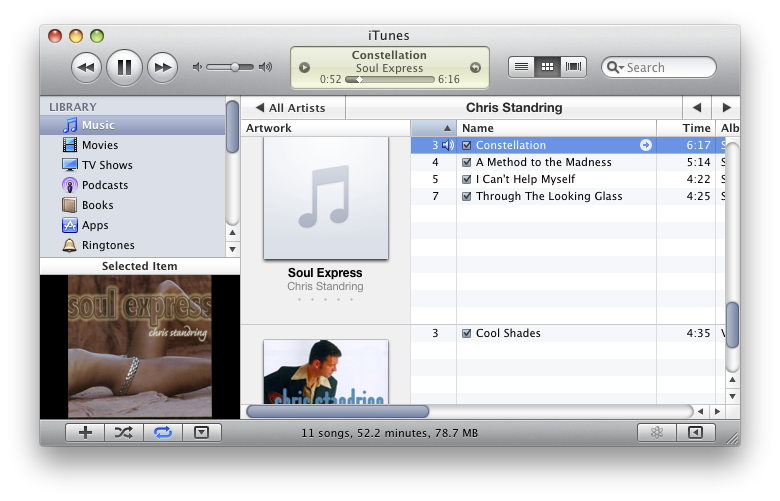The height and width of the screenshot is (501, 780).
Task: Switch to list view
Action: tap(521, 67)
